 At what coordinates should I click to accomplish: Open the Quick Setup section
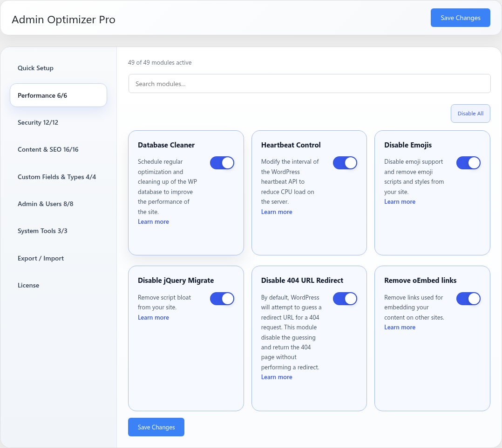click(x=58, y=68)
